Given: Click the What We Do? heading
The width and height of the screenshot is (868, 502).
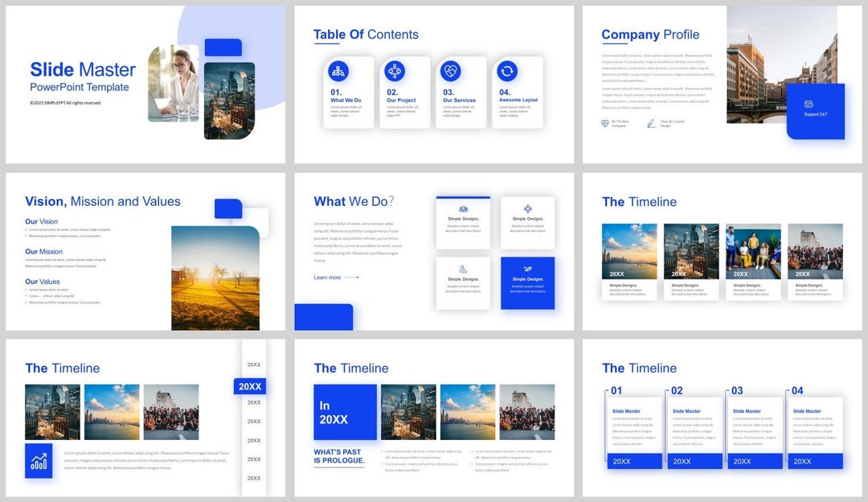Looking at the screenshot, I should point(354,201).
